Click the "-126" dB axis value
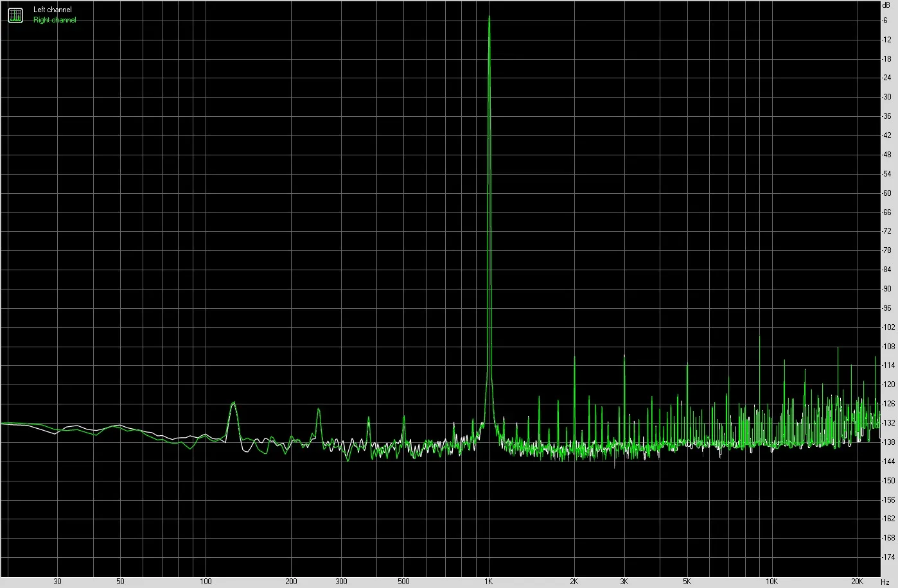 (x=888, y=404)
